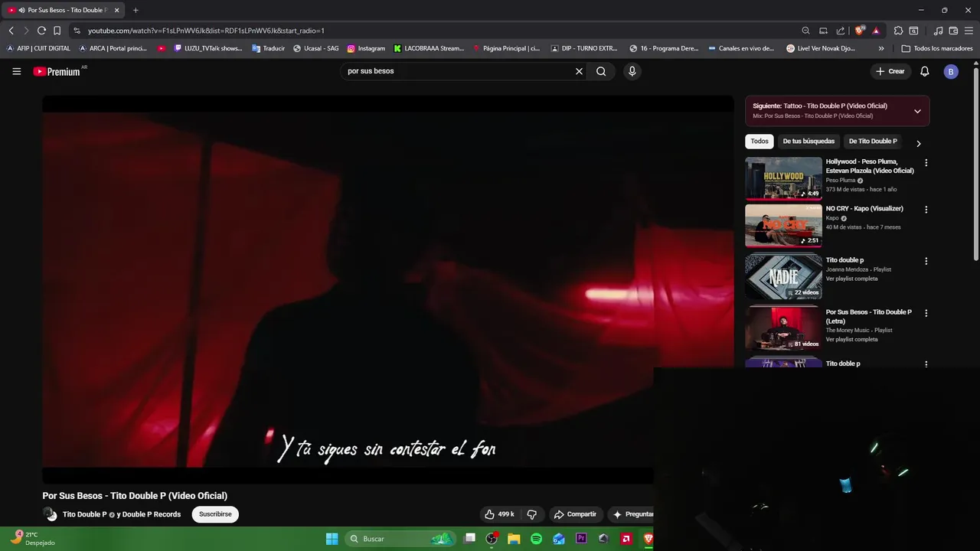
Task: Open the zoom magnifier in address bar
Action: [805, 31]
